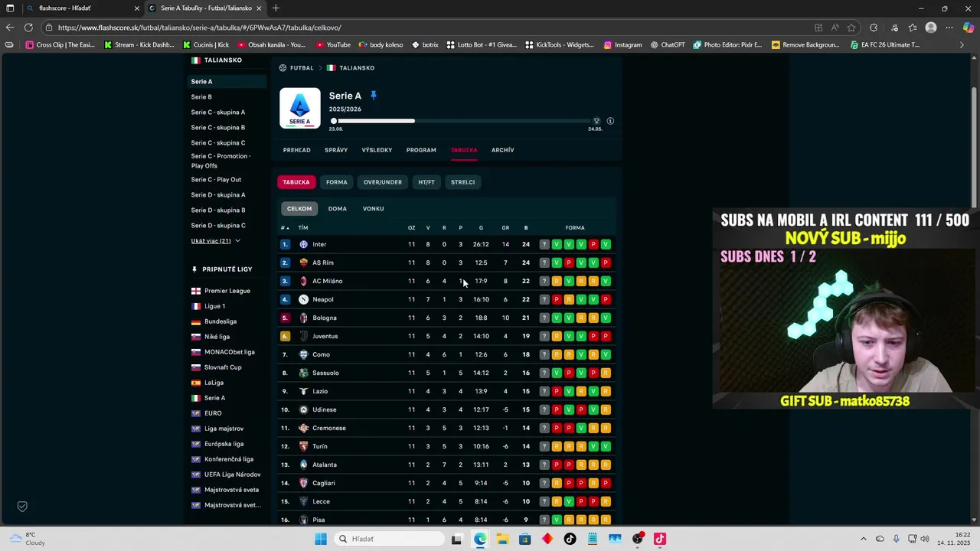Sort by the B points column header
Screen dimensions: 980x551
point(526,227)
